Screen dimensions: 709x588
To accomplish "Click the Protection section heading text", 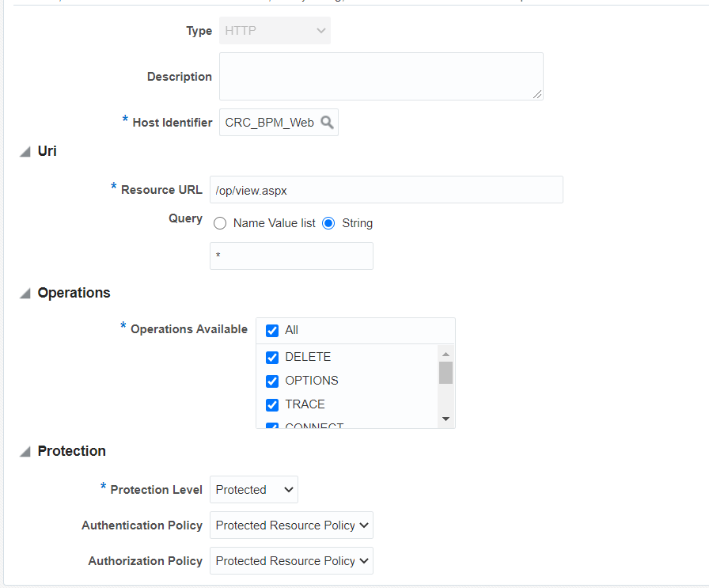I will tap(71, 451).
